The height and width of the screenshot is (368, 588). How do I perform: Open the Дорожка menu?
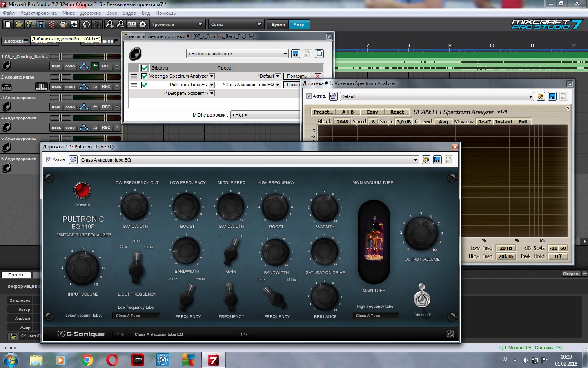[x=91, y=13]
